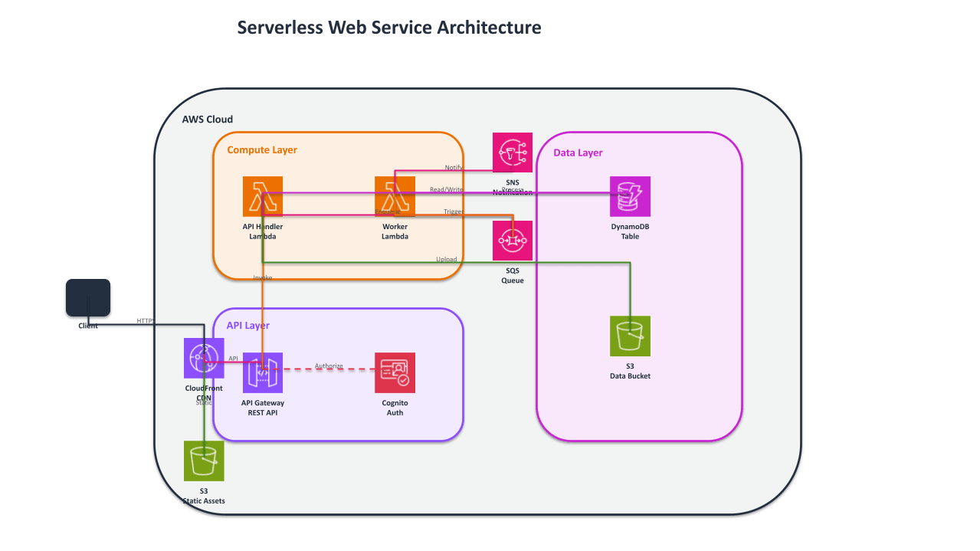
Task: Click the Authorize connection label
Action: (x=329, y=366)
